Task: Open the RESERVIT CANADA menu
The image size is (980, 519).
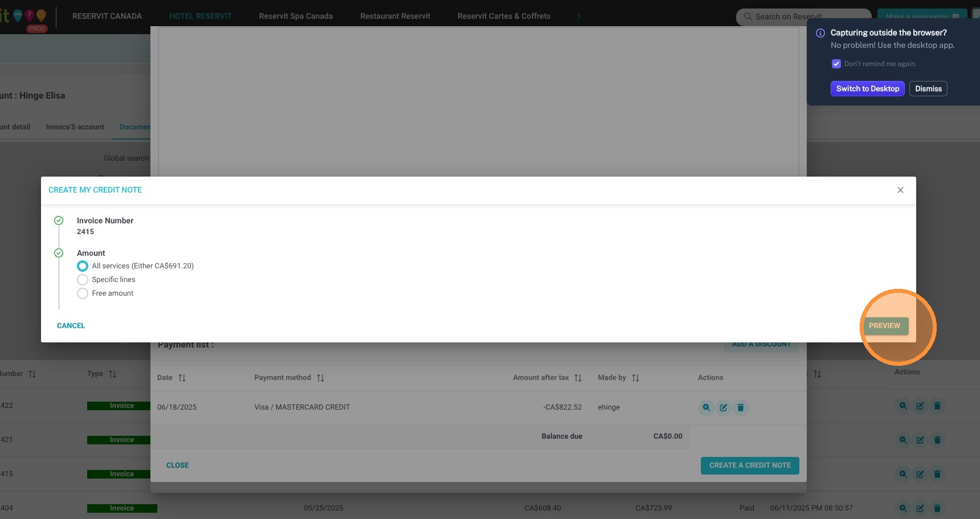Action: click(x=107, y=16)
